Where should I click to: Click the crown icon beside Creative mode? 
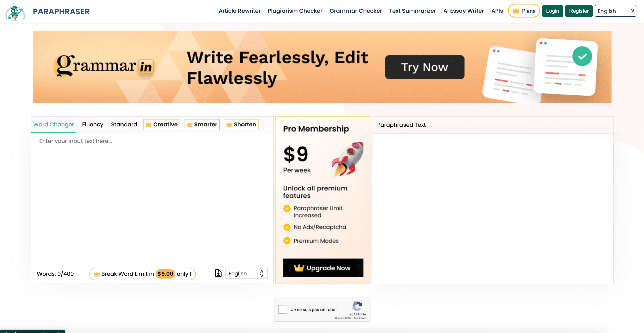149,125
